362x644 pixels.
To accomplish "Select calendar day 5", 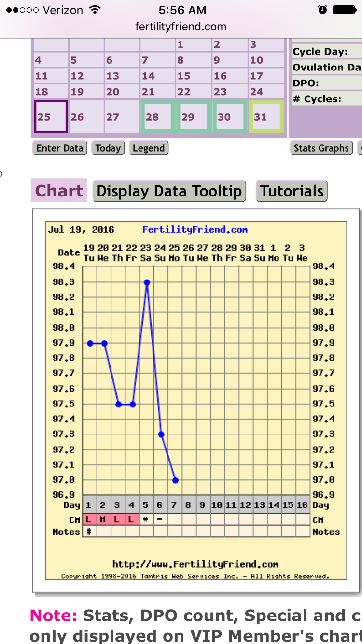I will 86,60.
